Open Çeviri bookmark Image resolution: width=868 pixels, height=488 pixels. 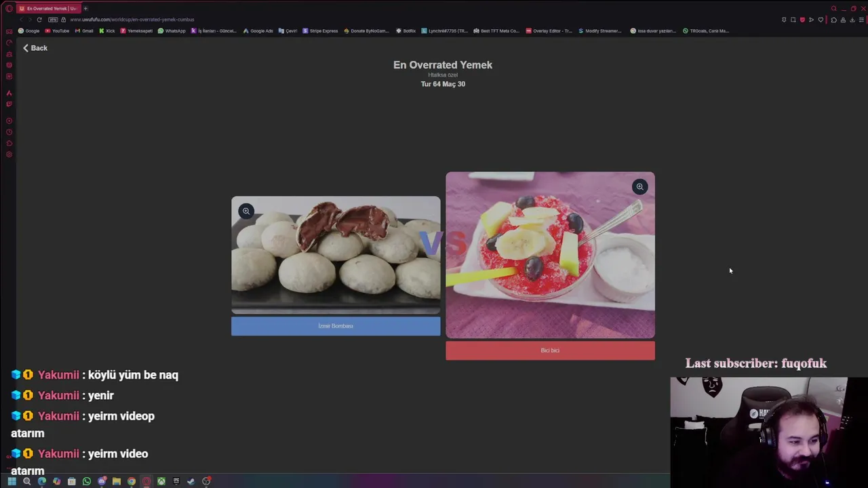tap(288, 30)
